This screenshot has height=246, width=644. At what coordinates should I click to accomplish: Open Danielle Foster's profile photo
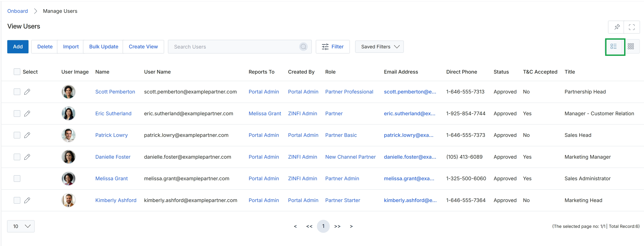[x=68, y=157]
